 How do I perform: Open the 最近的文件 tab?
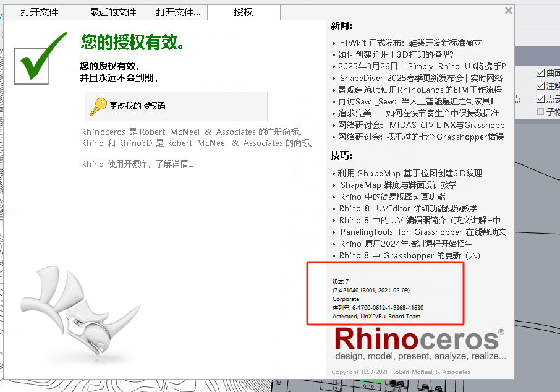click(112, 12)
